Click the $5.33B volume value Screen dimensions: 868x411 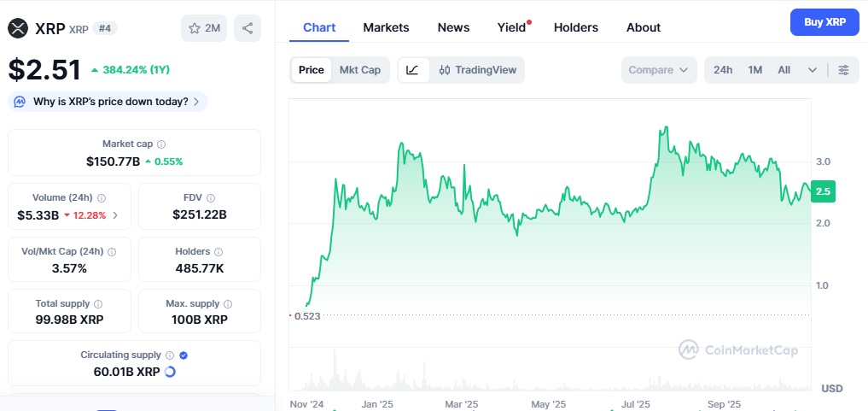point(38,215)
